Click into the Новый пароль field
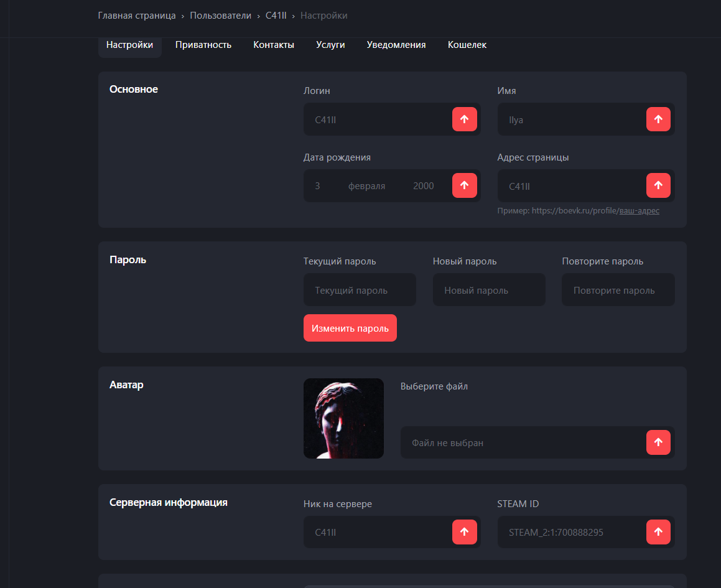 tap(488, 290)
